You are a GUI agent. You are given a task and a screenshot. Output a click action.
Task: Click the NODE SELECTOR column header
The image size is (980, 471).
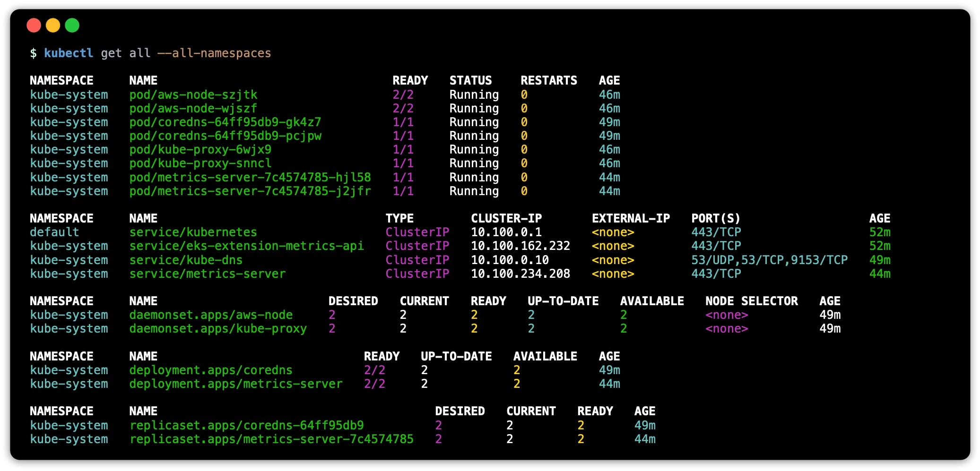pos(752,301)
